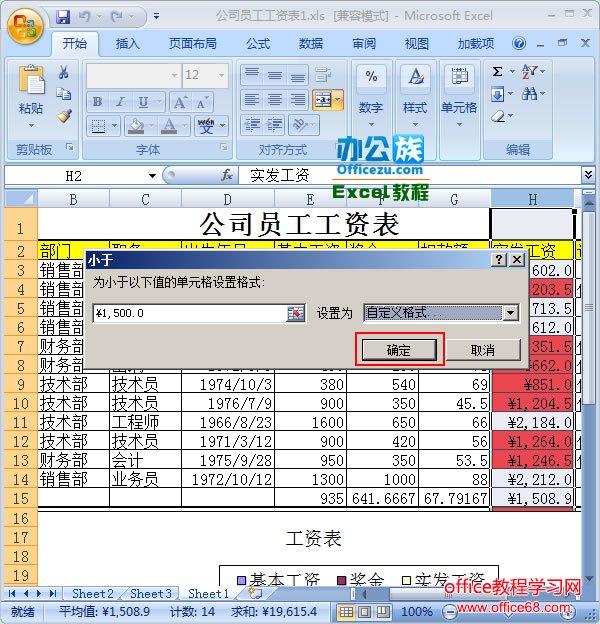This screenshot has width=600, height=624.
Task: Increase indent in cell
Action: click(275, 125)
